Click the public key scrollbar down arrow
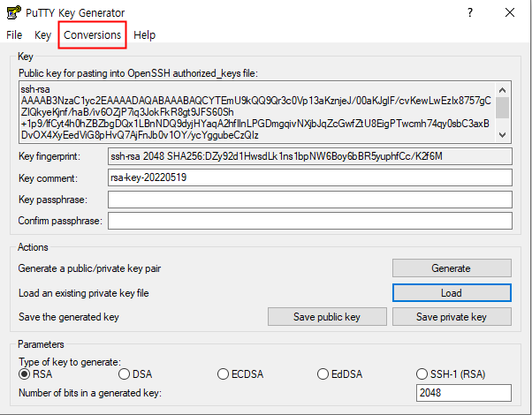This screenshot has width=532, height=415. pyautogui.click(x=503, y=135)
